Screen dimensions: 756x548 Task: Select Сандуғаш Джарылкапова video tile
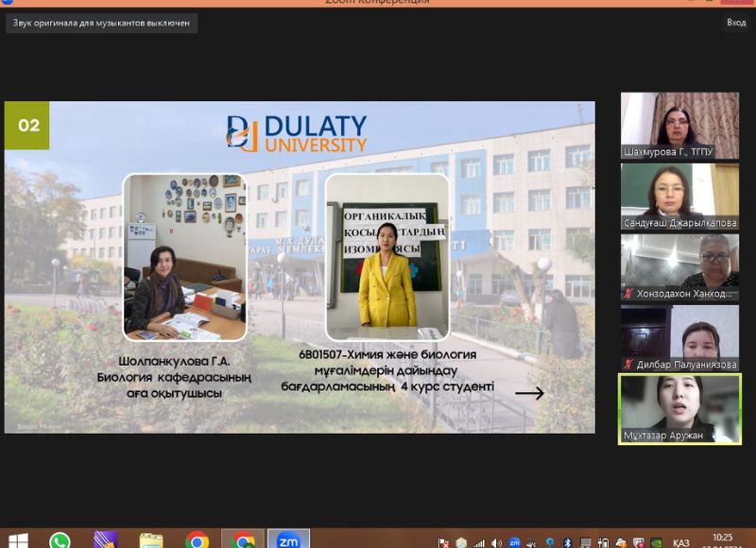click(x=679, y=197)
